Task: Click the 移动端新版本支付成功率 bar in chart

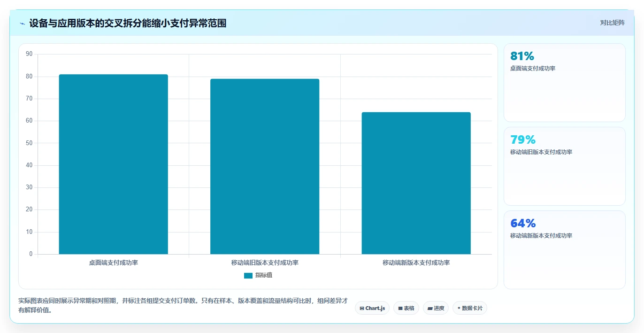Action: 416,183
